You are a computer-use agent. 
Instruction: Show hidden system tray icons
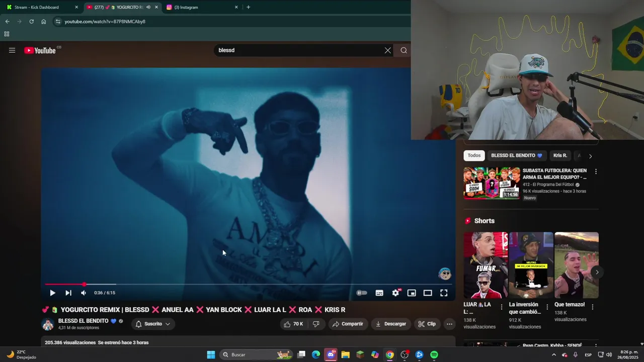[554, 354]
